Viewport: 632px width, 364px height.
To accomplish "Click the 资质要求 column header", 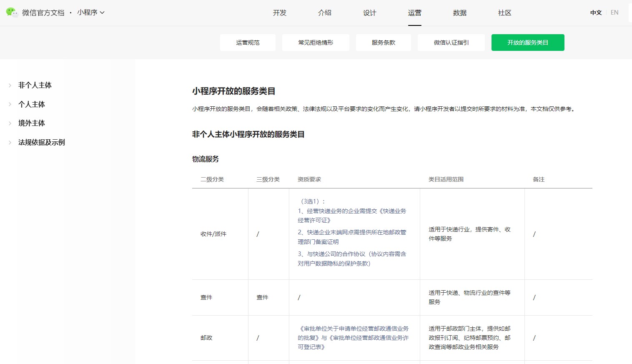I will (309, 179).
